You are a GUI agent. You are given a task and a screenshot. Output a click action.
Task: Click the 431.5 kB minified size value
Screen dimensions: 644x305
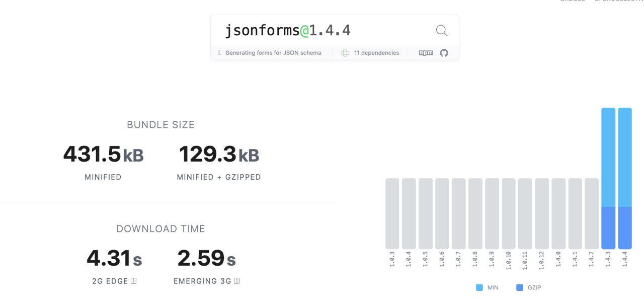(x=104, y=154)
